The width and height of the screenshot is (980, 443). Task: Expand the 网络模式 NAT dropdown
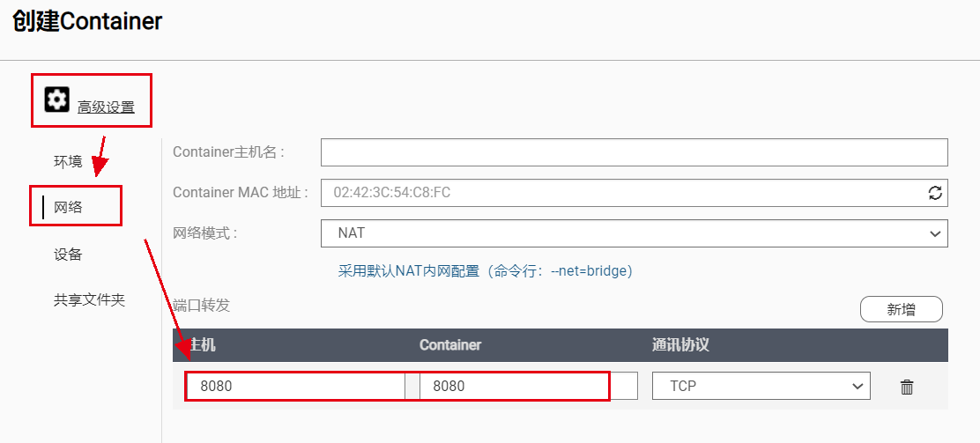(635, 233)
